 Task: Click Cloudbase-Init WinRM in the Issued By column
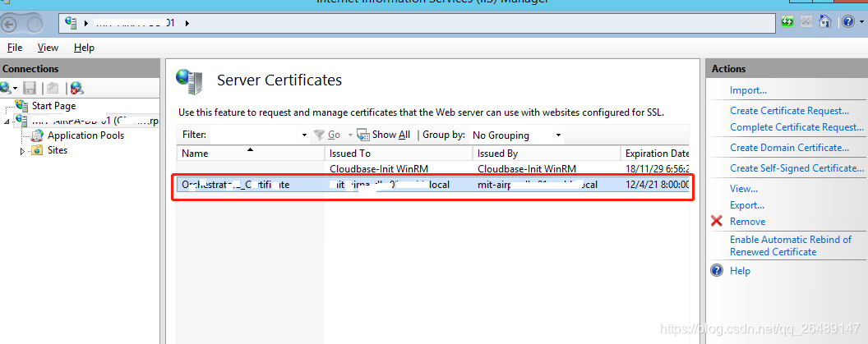coord(527,168)
